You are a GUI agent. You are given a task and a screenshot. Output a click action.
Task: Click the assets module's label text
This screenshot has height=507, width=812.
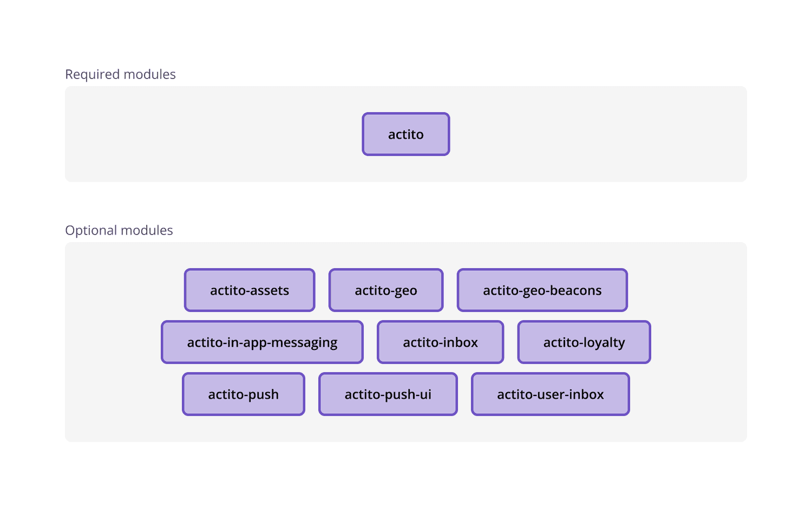point(250,291)
